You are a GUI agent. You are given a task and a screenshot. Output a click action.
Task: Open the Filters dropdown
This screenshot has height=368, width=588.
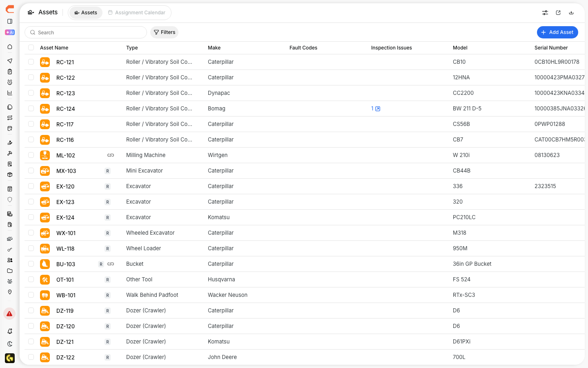165,32
